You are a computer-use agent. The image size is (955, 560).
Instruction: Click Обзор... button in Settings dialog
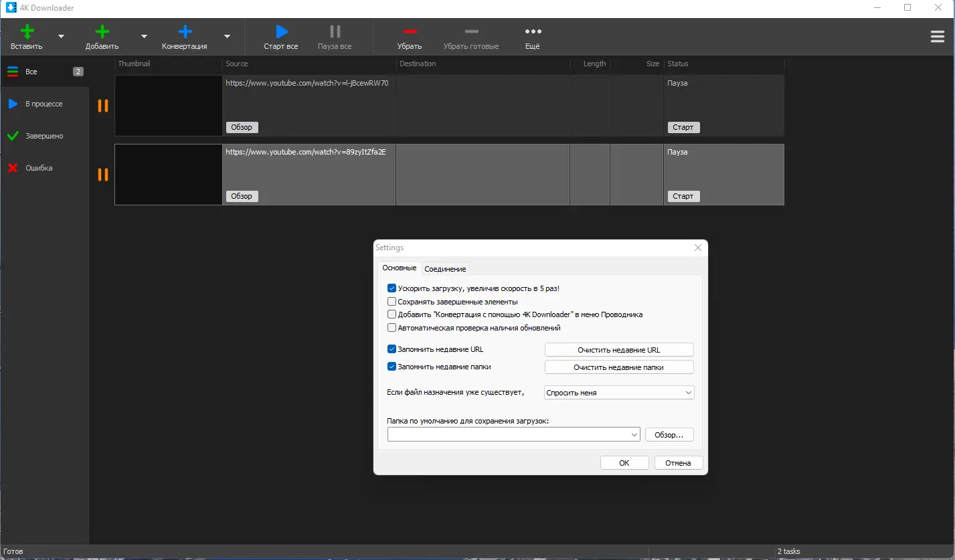(669, 435)
